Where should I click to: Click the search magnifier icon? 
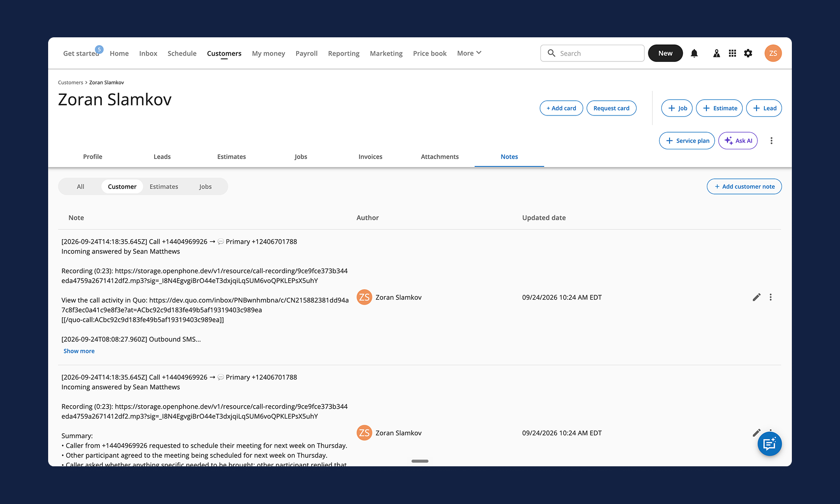552,53
